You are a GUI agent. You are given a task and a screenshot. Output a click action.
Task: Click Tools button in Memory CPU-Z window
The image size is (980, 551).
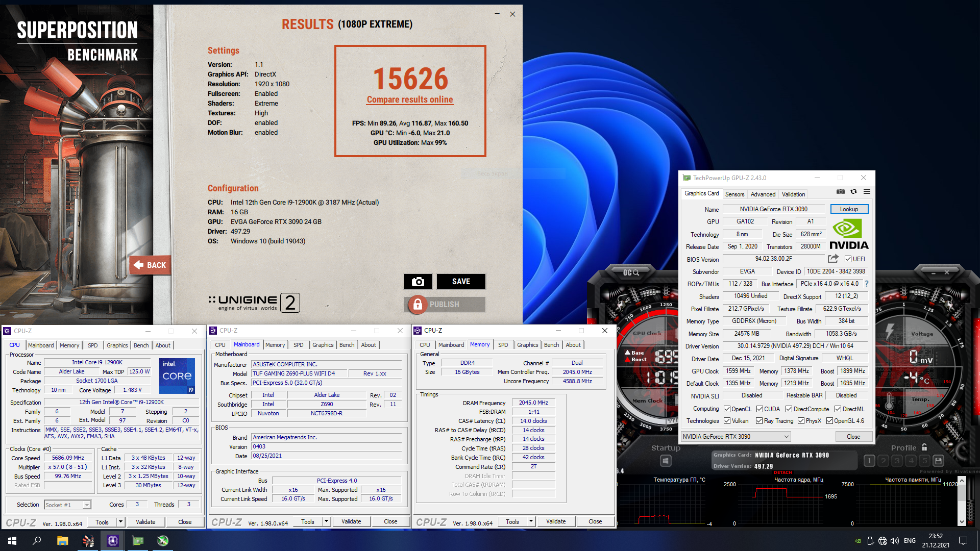coord(512,521)
